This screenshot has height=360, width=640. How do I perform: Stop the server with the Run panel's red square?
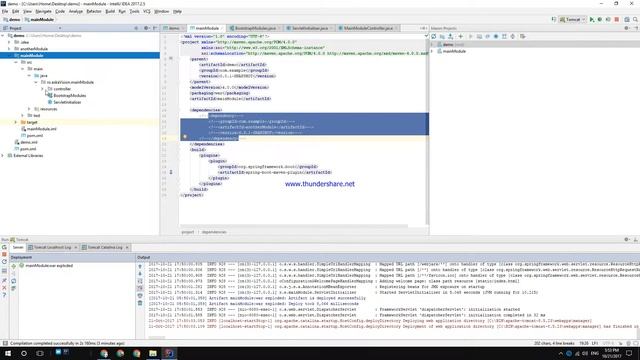[x=4, y=254]
